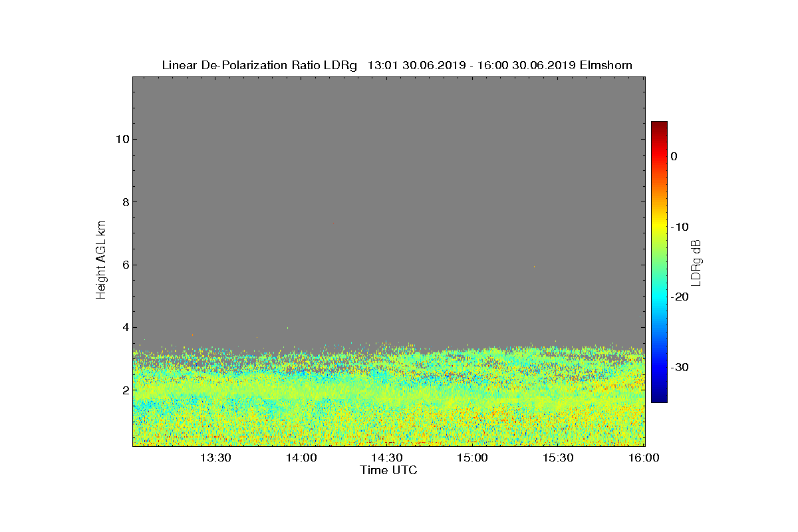Click the 15:30 time axis label
Screen dimensions: 798x532
(x=559, y=458)
